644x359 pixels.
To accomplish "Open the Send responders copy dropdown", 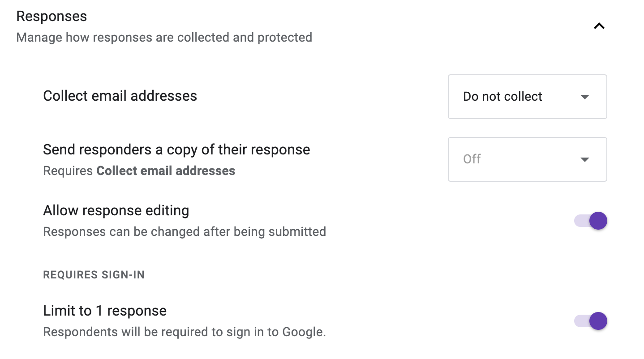I will [527, 159].
